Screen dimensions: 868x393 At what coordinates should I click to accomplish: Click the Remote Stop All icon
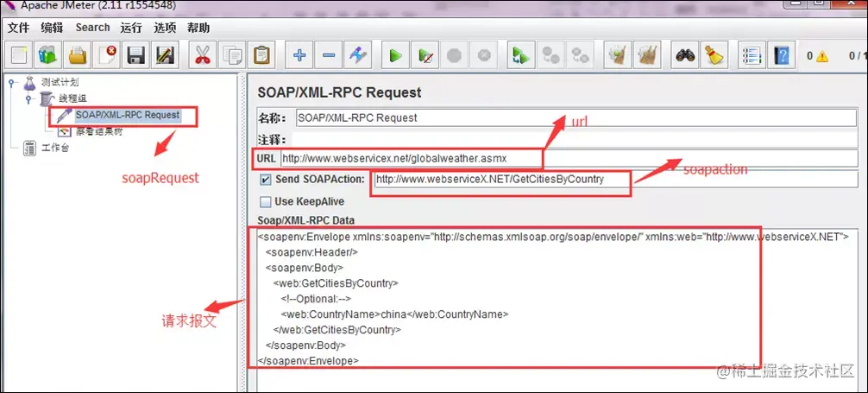tap(550, 55)
